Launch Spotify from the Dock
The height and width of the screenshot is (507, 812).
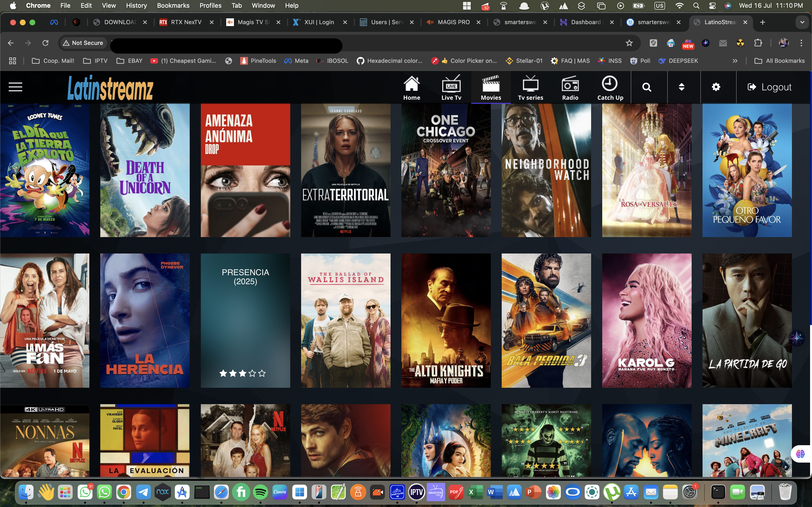261,492
